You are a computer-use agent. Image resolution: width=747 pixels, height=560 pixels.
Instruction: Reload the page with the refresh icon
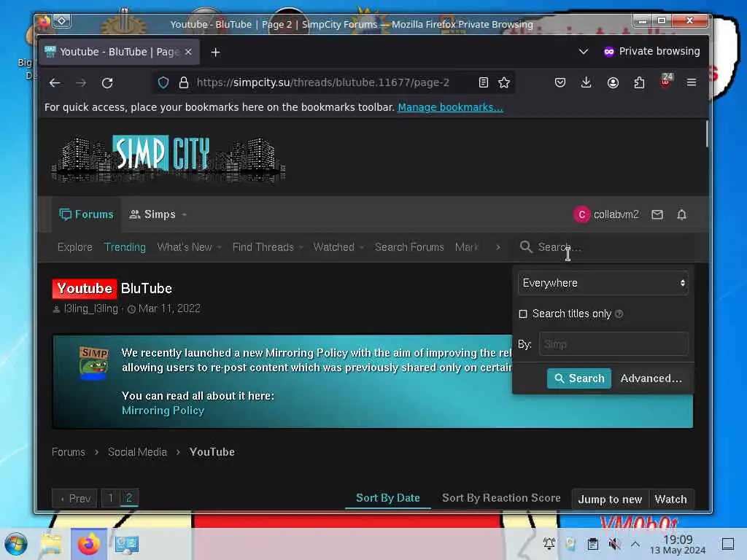[107, 83]
